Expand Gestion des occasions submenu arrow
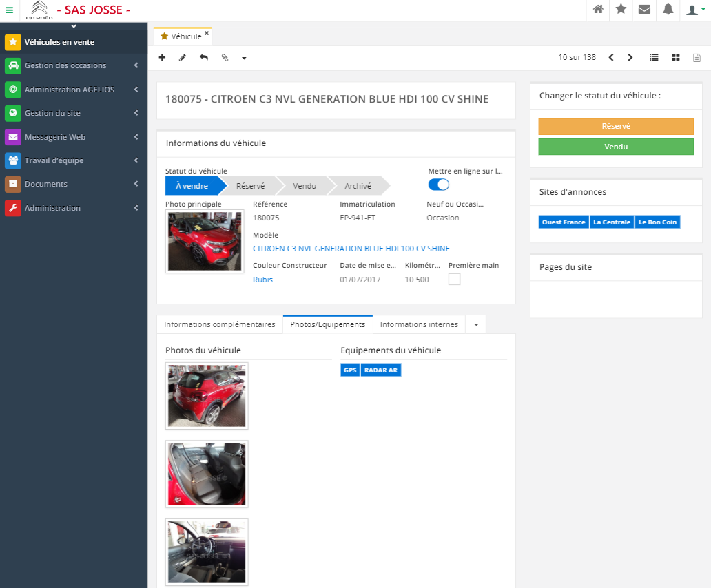This screenshot has width=711, height=588. point(136,65)
